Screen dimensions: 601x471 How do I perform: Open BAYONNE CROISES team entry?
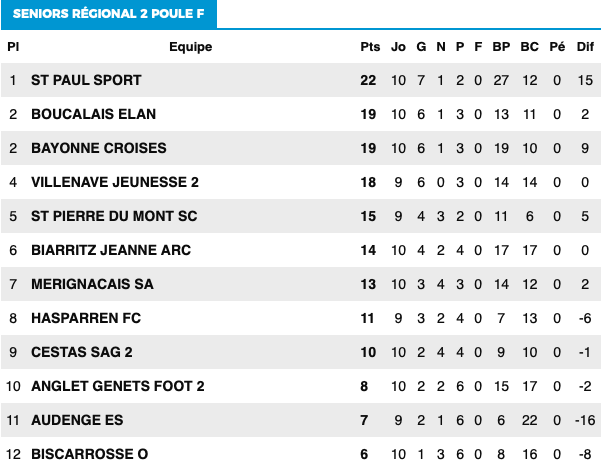(x=99, y=148)
